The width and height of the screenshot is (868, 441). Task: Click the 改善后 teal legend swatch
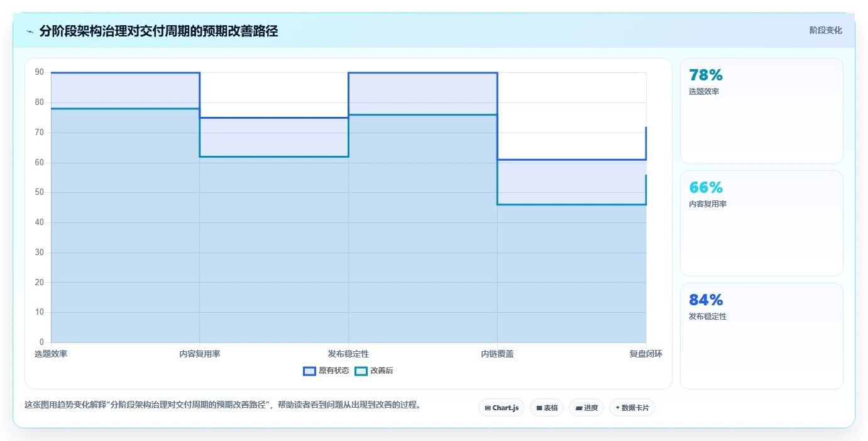tap(361, 371)
